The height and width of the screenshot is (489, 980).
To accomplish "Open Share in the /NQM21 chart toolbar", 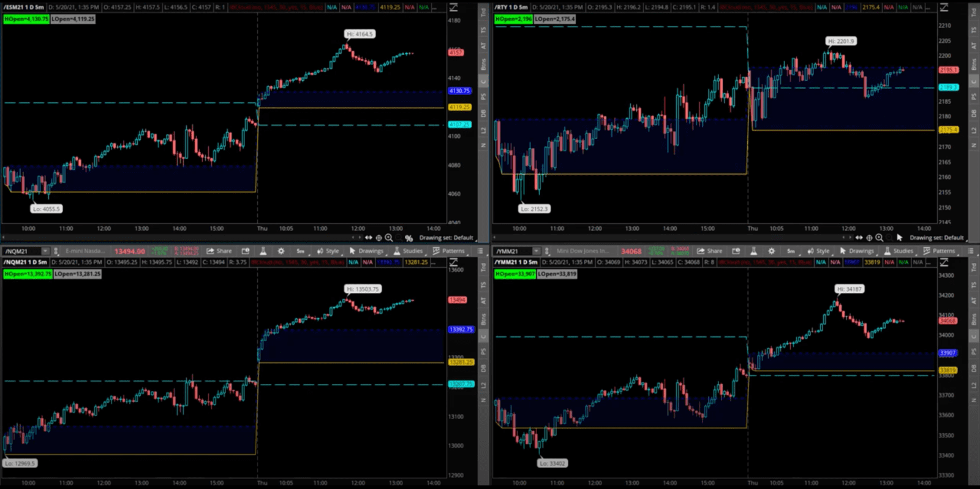I will [219, 251].
